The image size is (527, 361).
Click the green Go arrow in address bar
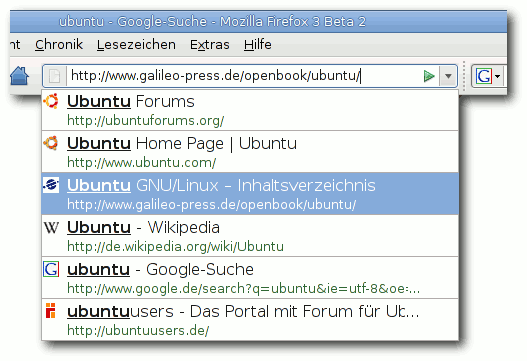coord(429,76)
